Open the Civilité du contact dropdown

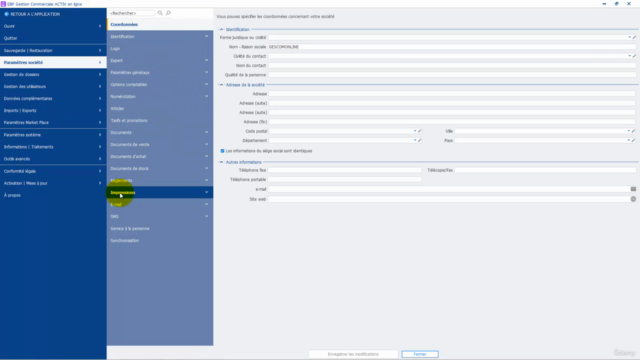pyautogui.click(x=629, y=56)
